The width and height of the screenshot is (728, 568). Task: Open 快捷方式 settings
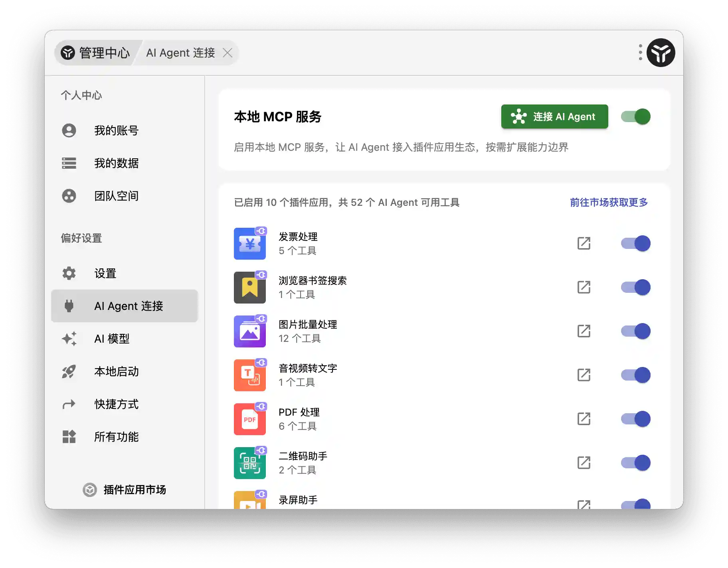[116, 404]
